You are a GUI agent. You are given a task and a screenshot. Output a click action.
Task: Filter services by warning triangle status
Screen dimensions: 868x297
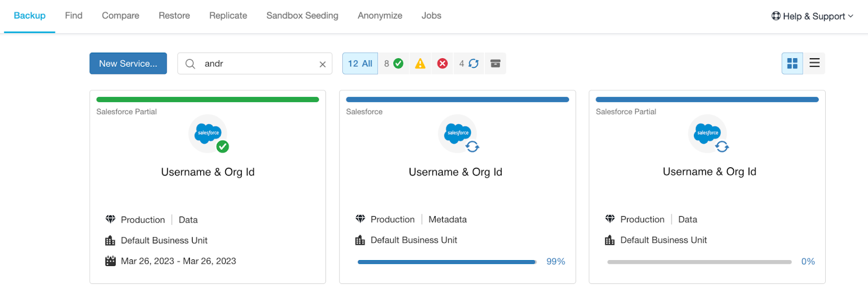420,64
